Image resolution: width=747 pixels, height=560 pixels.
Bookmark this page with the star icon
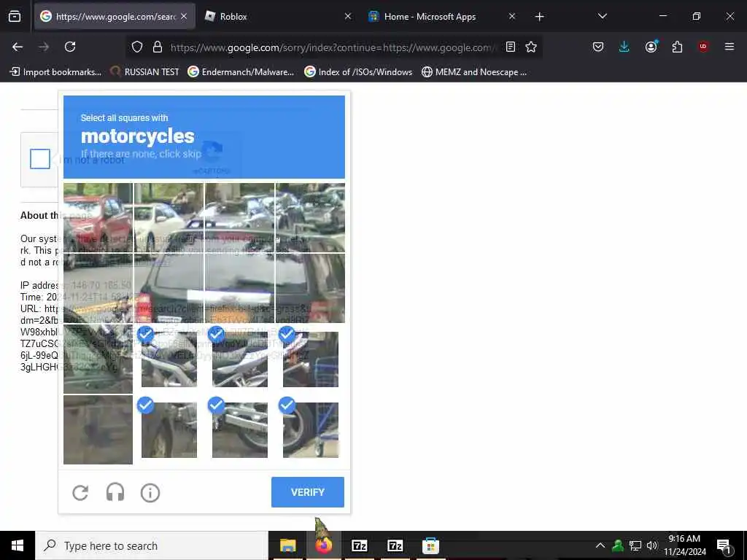[x=531, y=47]
